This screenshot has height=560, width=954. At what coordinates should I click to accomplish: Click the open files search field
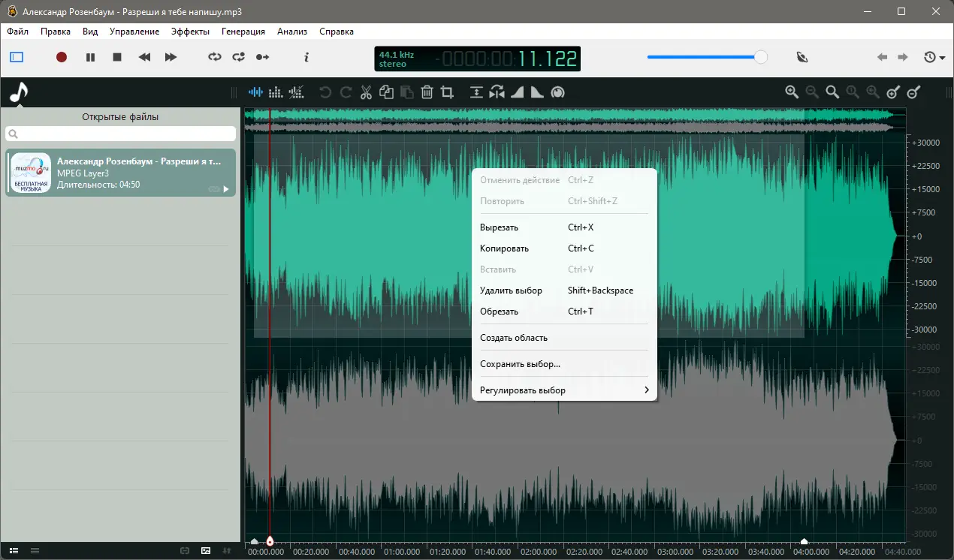point(120,134)
